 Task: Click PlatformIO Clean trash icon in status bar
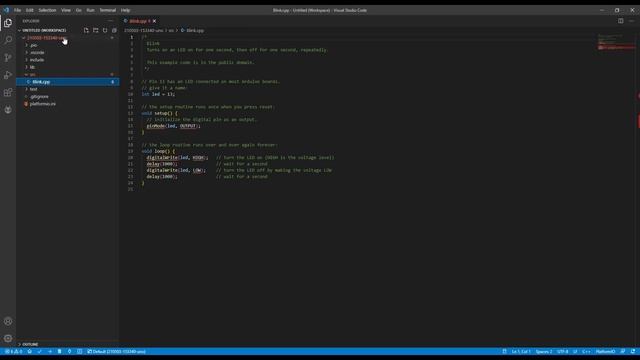60,351
